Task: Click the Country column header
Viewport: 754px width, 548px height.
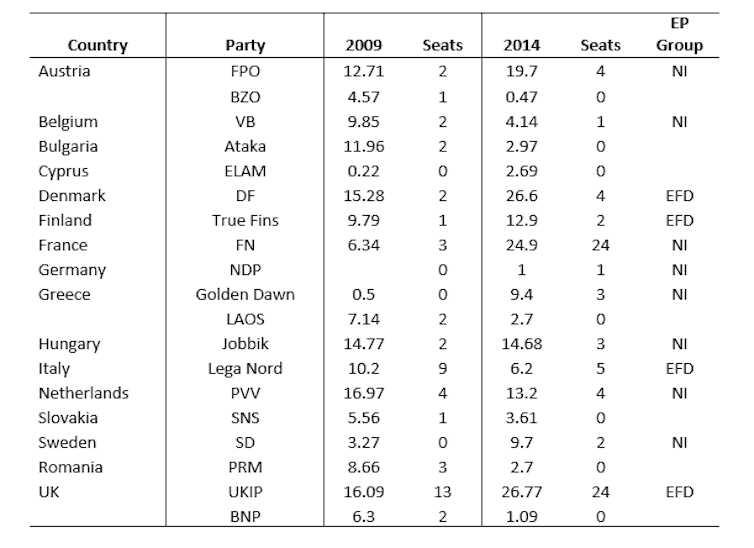Action: click(x=98, y=45)
